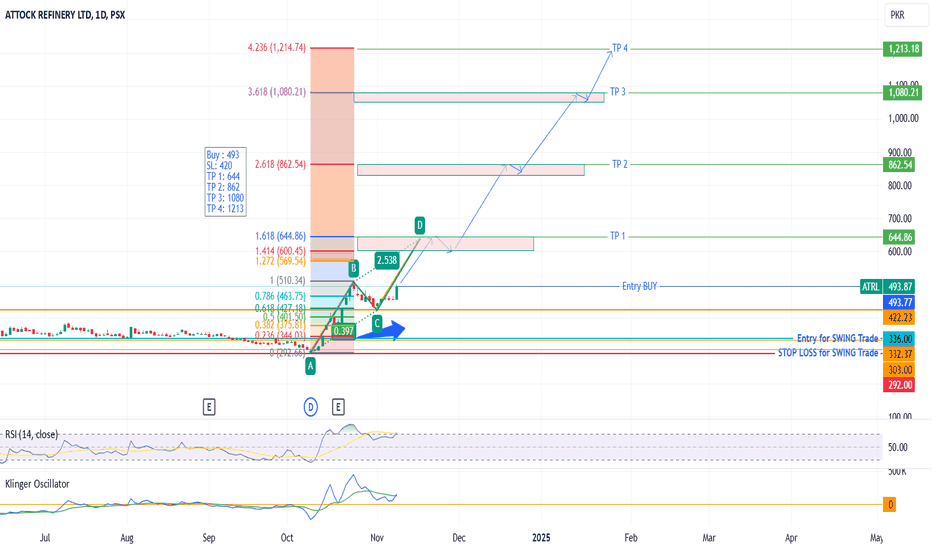Viewport: 932px width, 550px height.
Task: Select pattern point C label
Action: (x=377, y=323)
